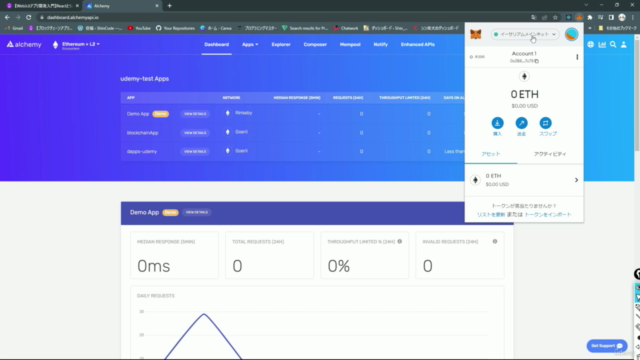Open the Get Support chat button
The image size is (640, 360).
pyautogui.click(x=607, y=346)
